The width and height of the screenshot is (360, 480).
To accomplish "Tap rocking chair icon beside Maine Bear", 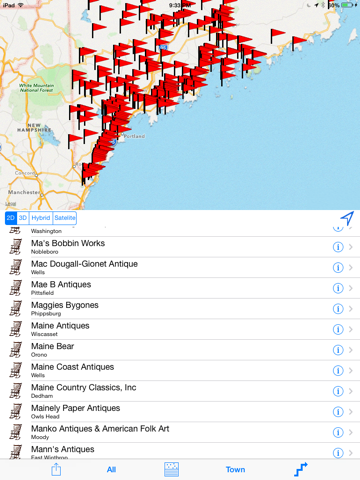I will 16,350.
